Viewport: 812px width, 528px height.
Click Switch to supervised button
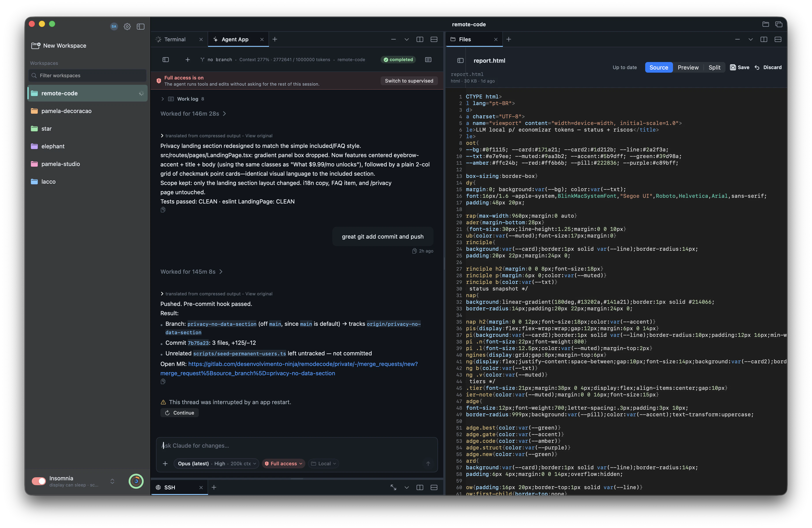pyautogui.click(x=409, y=81)
